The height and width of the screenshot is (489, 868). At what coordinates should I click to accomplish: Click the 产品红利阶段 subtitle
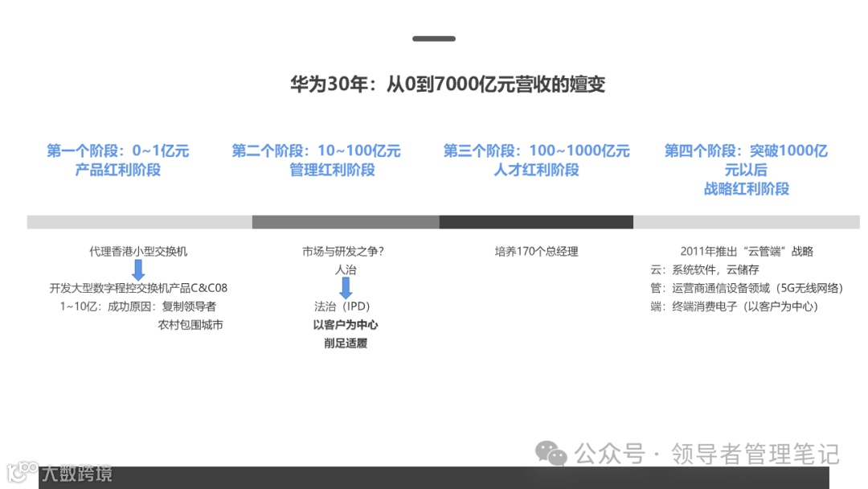click(118, 170)
